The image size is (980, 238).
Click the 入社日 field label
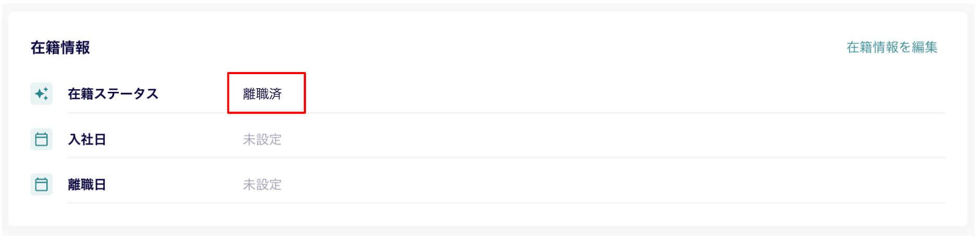(x=87, y=139)
